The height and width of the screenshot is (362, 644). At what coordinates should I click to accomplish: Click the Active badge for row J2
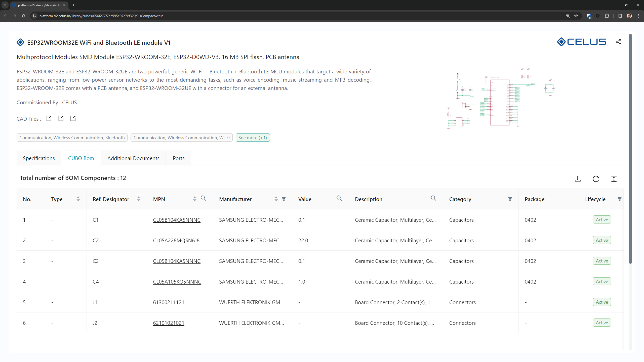point(602,323)
